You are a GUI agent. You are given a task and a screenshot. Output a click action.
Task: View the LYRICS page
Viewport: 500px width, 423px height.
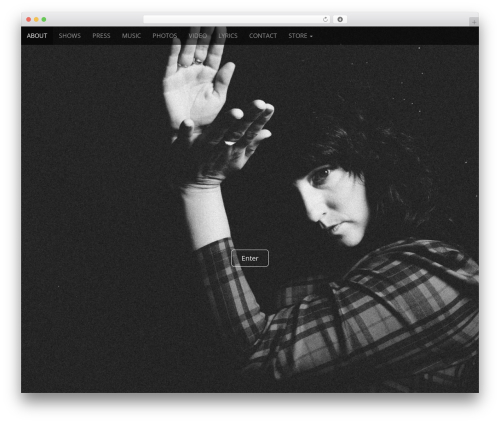[x=228, y=36]
